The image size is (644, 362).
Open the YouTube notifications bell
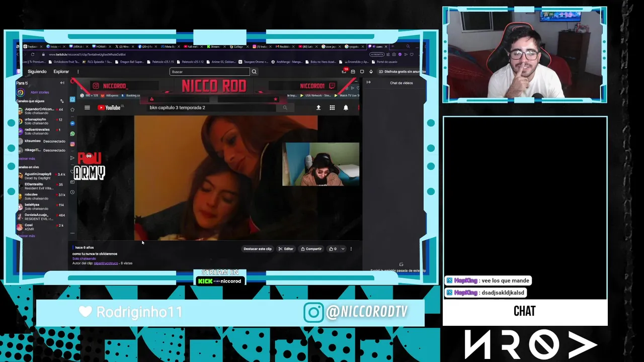346,108
